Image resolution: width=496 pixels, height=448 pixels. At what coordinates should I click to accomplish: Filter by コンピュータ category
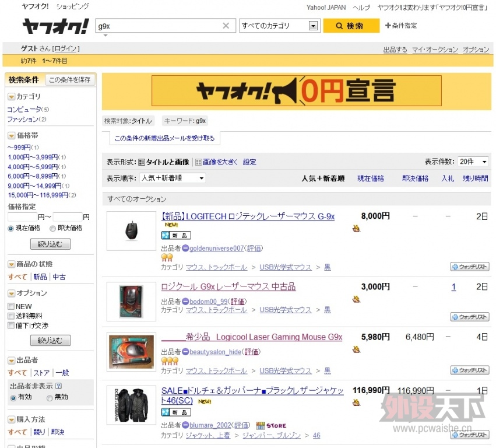[24, 109]
